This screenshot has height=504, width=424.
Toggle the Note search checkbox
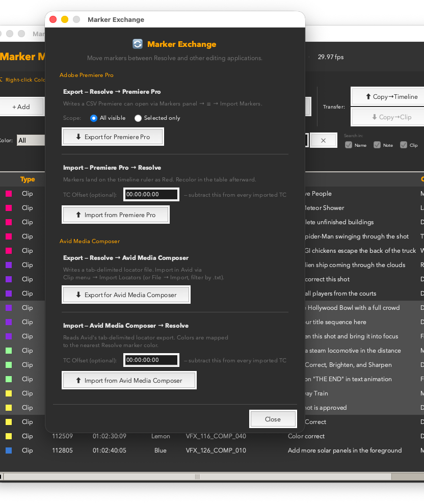pyautogui.click(x=377, y=145)
